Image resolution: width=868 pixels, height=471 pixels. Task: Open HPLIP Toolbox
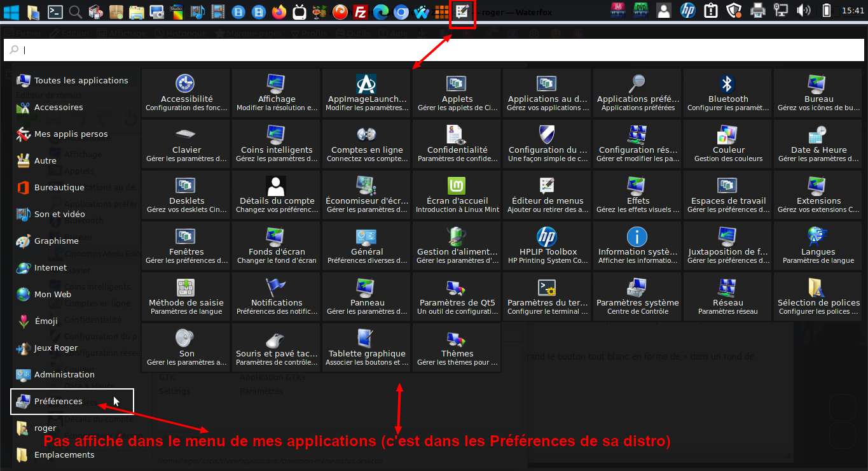[x=547, y=245]
